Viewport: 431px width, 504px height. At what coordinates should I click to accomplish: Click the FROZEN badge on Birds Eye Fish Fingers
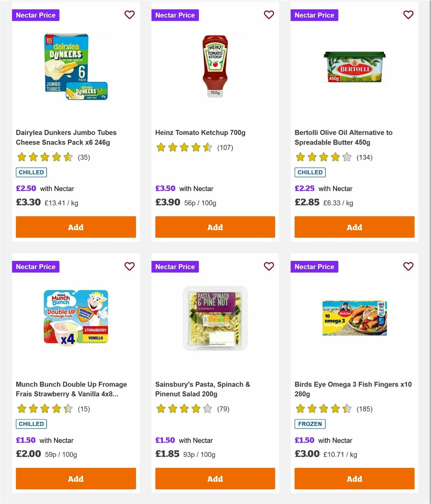point(310,424)
